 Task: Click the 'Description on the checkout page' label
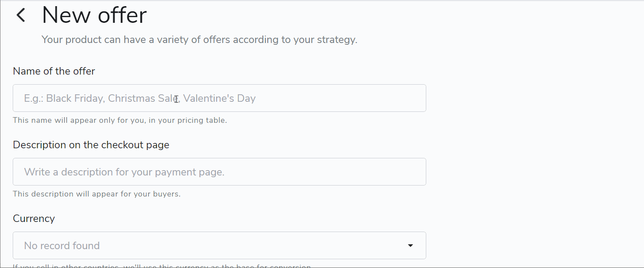91,145
